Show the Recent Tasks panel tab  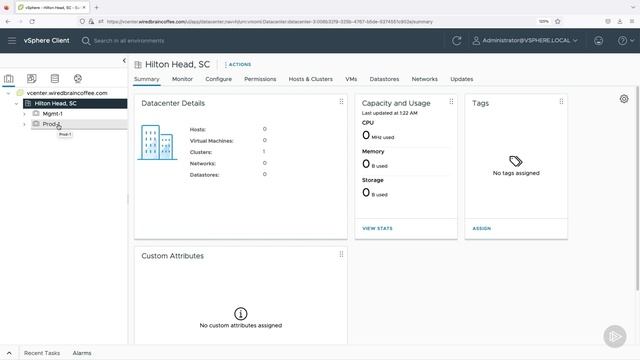tap(42, 353)
